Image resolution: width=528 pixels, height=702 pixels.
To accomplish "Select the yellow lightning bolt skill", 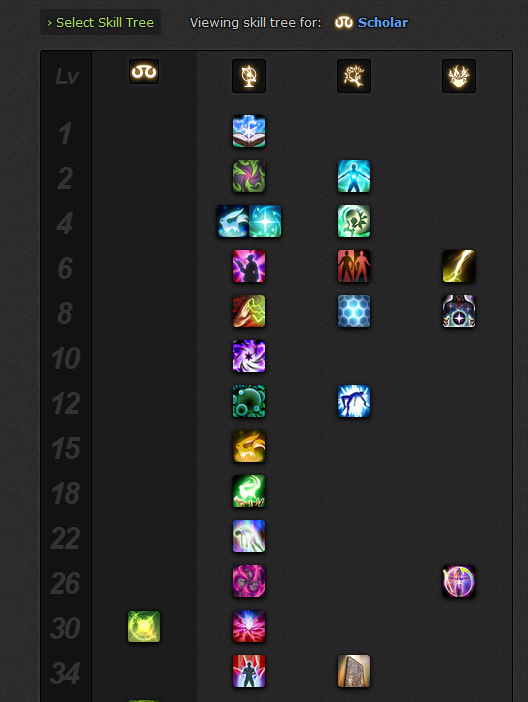I will tap(459, 266).
